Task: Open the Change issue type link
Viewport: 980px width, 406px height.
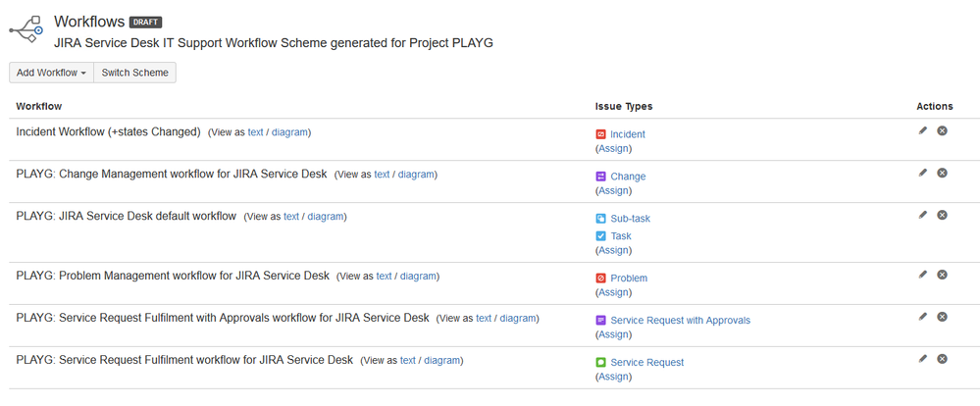Action: pyautogui.click(x=628, y=177)
